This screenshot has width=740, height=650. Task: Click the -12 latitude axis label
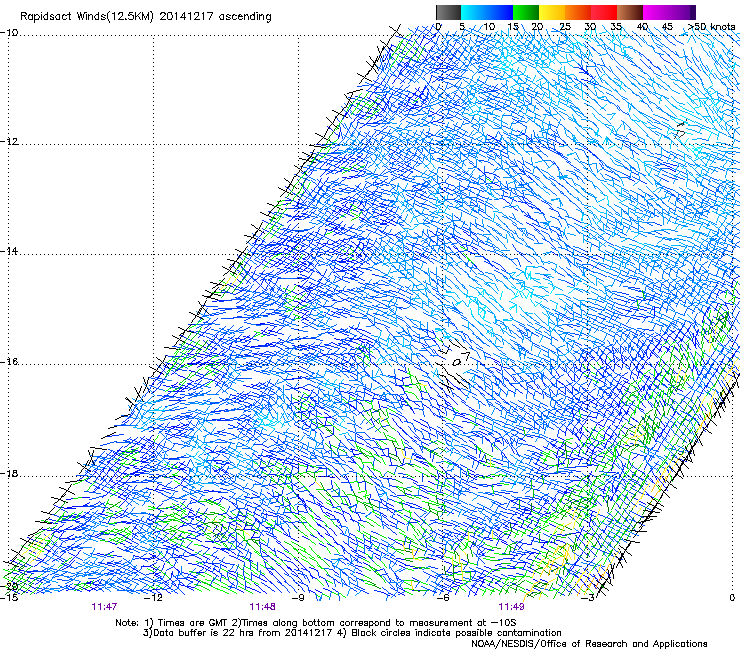[9, 142]
